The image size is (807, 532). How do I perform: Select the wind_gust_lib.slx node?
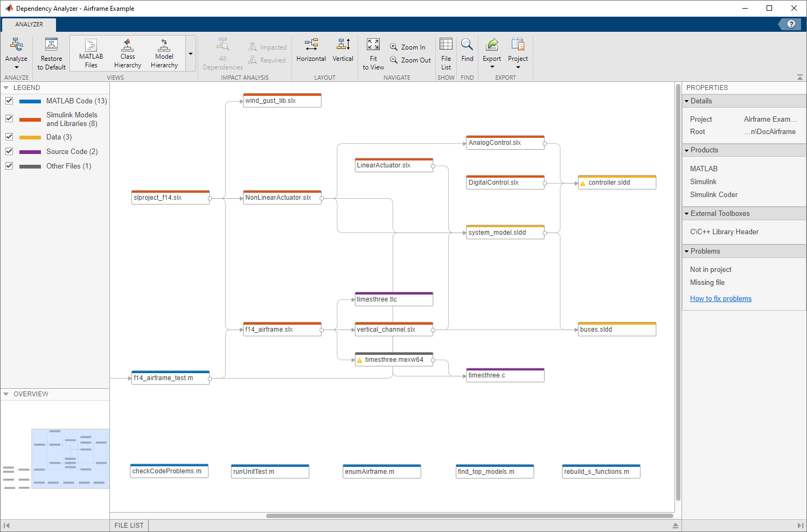(282, 101)
